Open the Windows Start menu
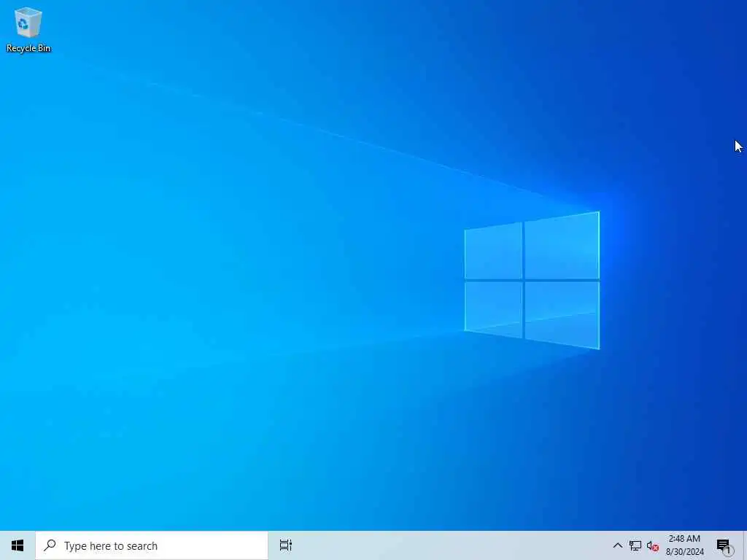This screenshot has height=560, width=747. click(x=18, y=545)
